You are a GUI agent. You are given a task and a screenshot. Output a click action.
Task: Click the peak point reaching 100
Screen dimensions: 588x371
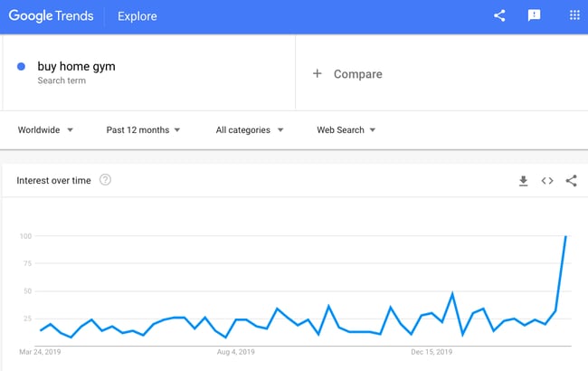tap(566, 236)
